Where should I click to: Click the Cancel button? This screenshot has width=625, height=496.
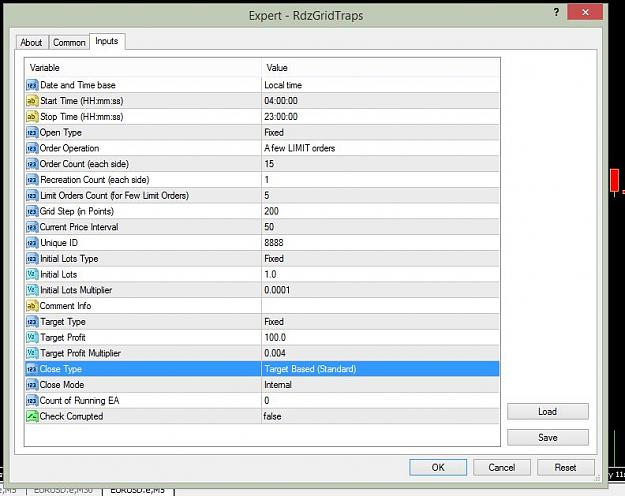pyautogui.click(x=502, y=467)
